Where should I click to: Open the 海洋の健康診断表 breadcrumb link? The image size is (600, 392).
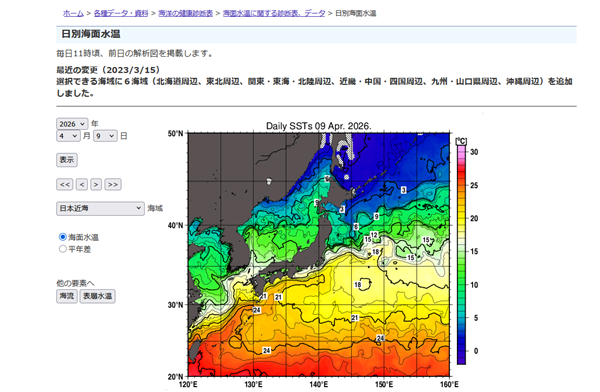(186, 13)
